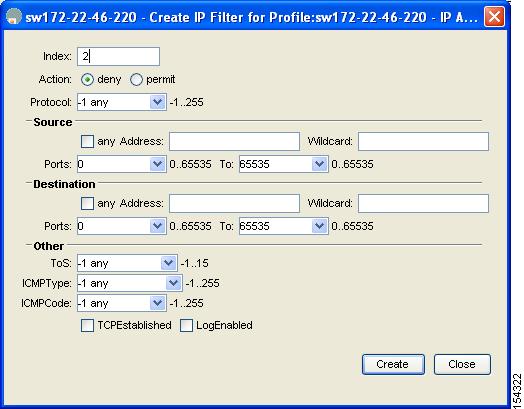The width and height of the screenshot is (524, 409).
Task: Expand the Destination Ports To dropdown
Action: [320, 226]
